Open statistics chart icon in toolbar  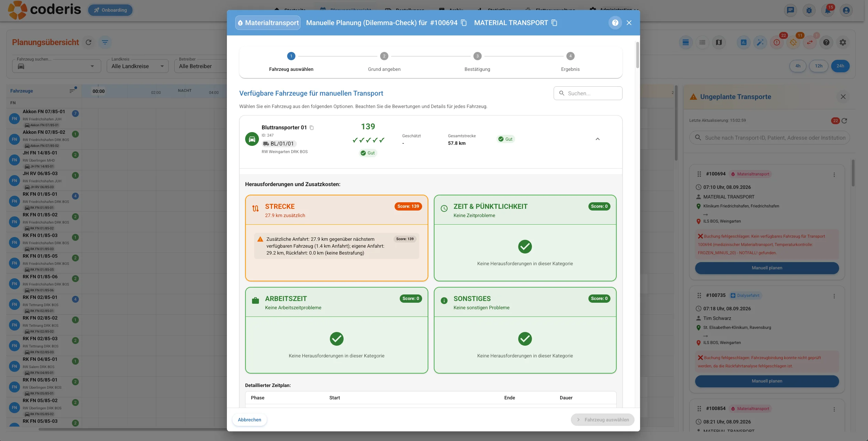(744, 42)
